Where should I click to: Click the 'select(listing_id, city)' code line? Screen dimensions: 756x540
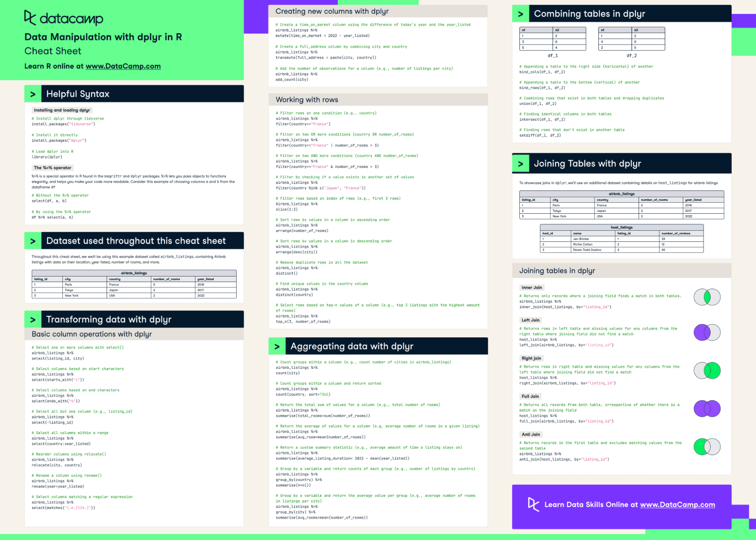(58, 358)
